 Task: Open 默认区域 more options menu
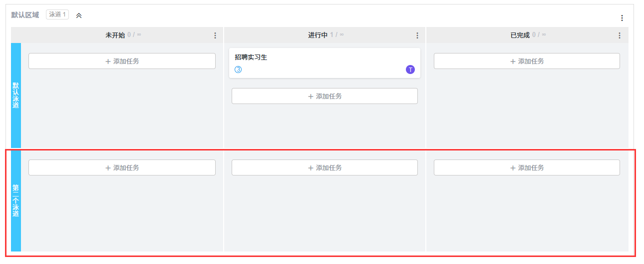tap(622, 18)
